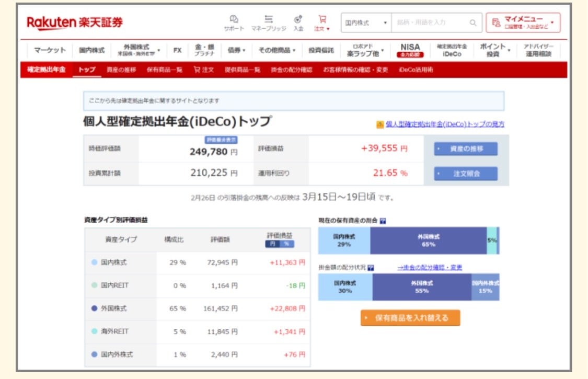Image resolution: width=588 pixels, height=379 pixels.
Task: Switch 評価損益 display to %
Action: 287,244
